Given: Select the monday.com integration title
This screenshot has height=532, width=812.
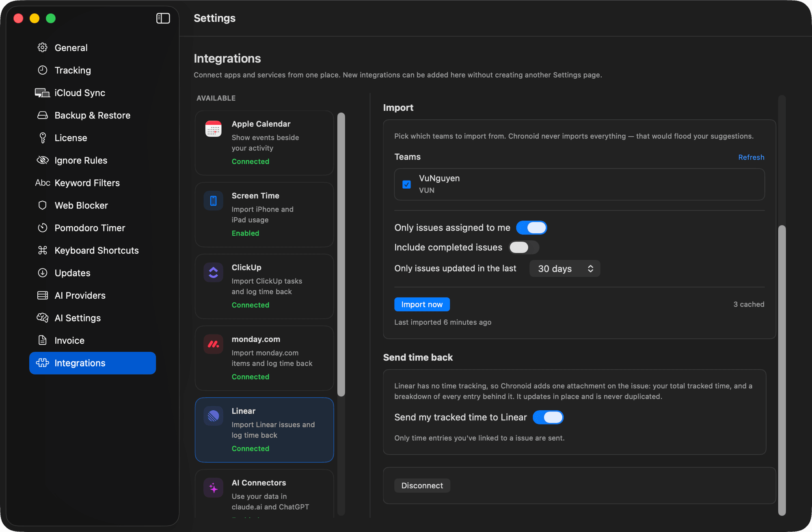Looking at the screenshot, I should [x=256, y=339].
